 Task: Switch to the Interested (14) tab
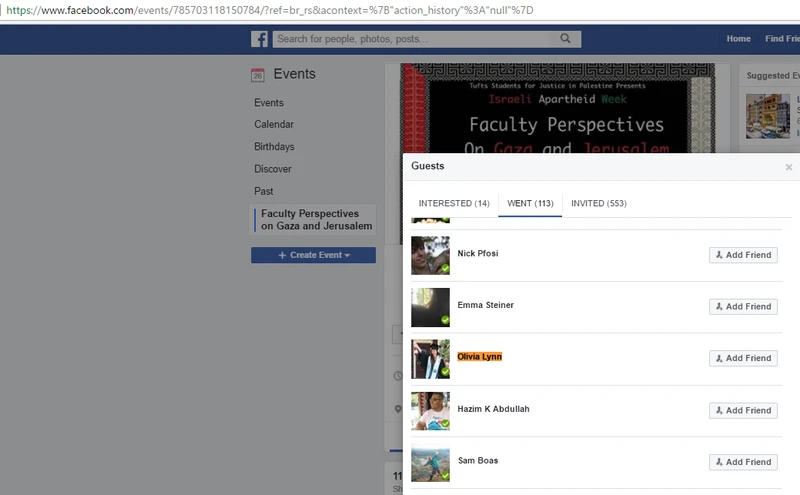coord(454,203)
